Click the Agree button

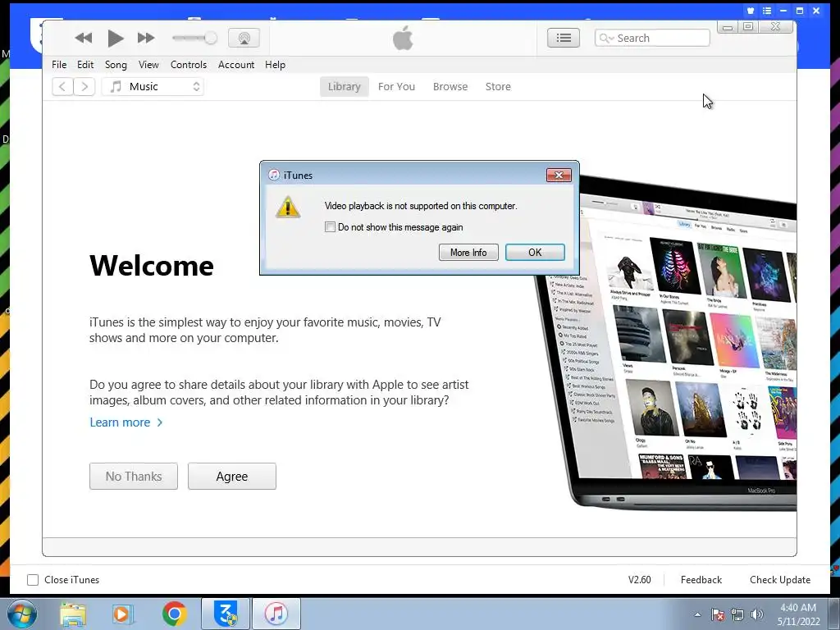coord(232,477)
